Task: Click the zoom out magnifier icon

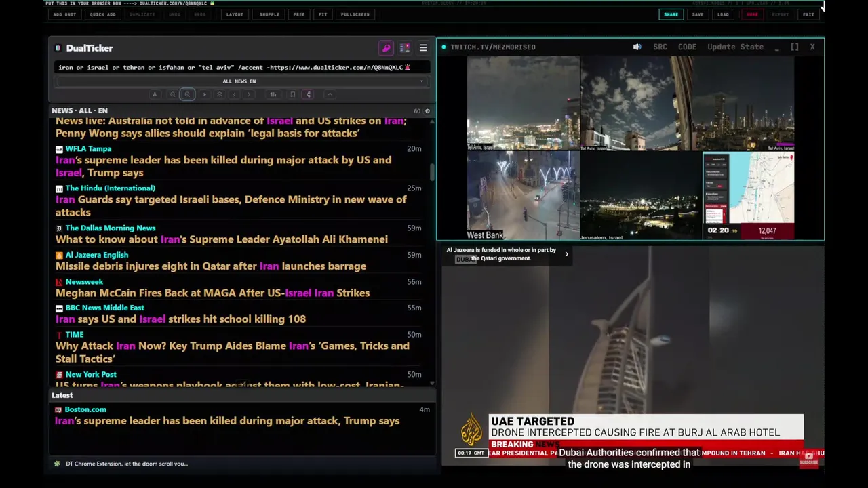Action: tap(172, 94)
